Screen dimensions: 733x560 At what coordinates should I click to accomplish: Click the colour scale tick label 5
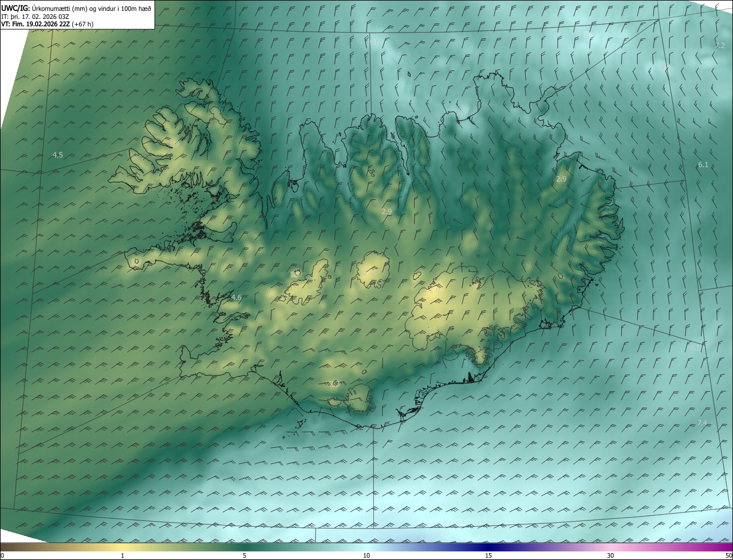(245, 555)
